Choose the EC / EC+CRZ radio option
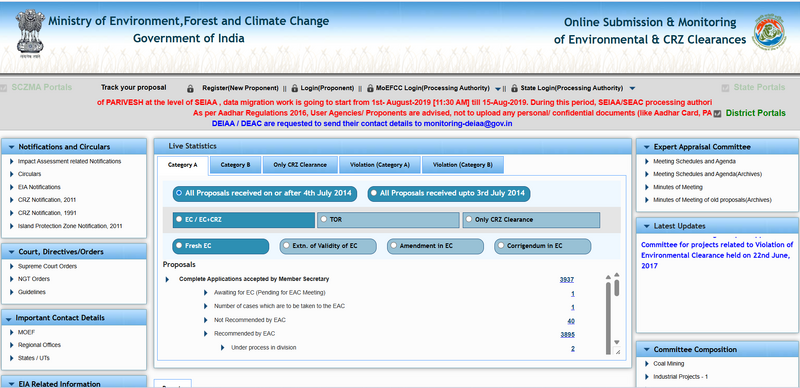 pos(179,219)
